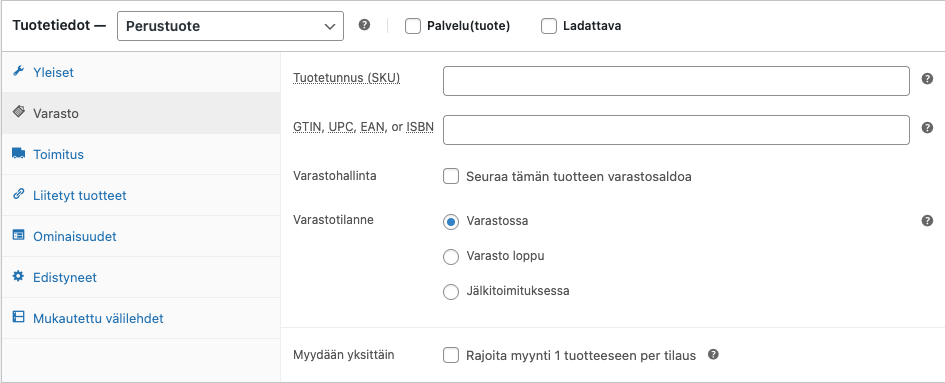Check Rajoita myynti 1 tuotteeseen per tilaus

click(451, 355)
